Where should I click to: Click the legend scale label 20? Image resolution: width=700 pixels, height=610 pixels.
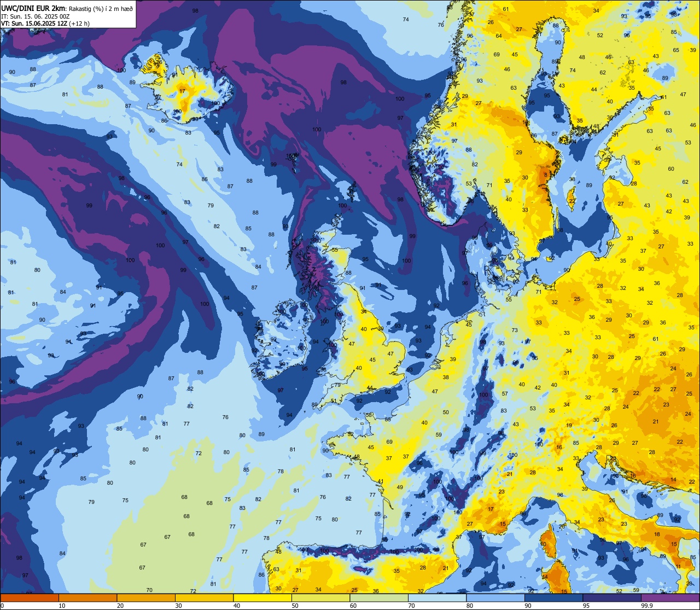[x=120, y=606]
